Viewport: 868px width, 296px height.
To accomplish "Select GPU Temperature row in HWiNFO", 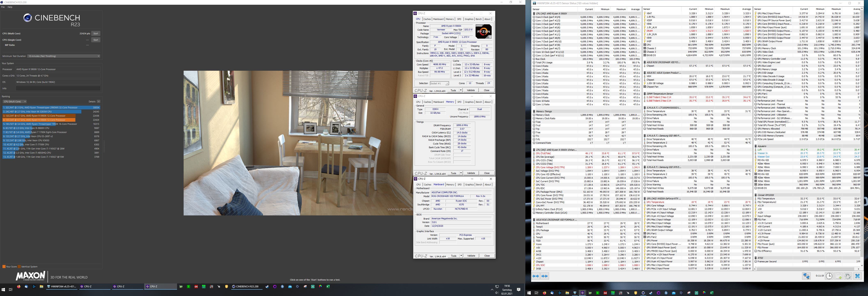I will 697,202.
